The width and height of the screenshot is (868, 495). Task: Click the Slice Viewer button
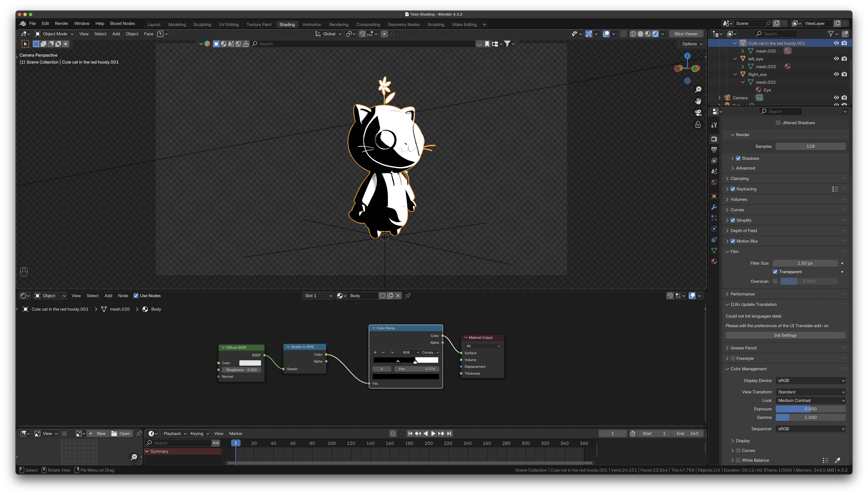tap(686, 34)
